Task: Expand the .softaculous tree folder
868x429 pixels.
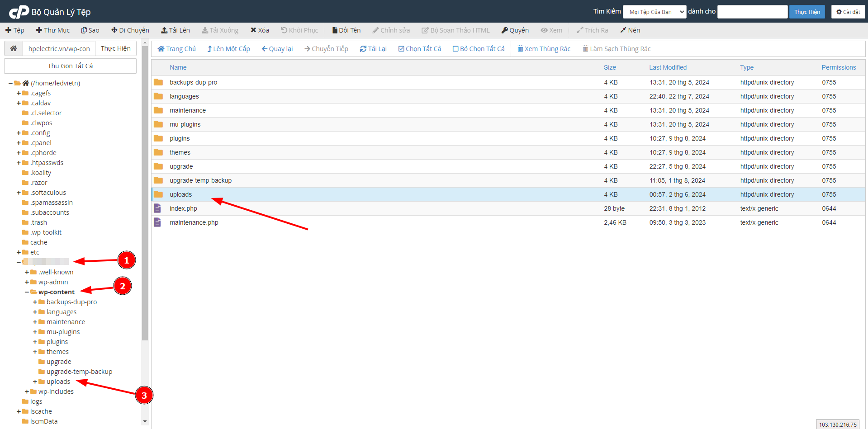Action: (x=19, y=193)
